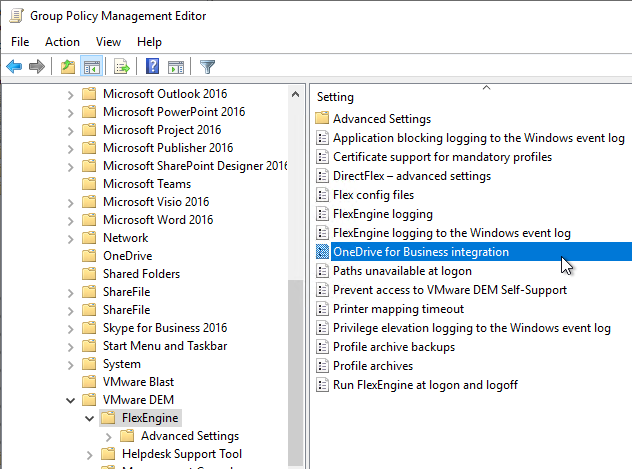Viewport: 632px width, 469px height.
Task: Expand the Microsoft PowerPoint 2016 node
Action: click(x=71, y=113)
